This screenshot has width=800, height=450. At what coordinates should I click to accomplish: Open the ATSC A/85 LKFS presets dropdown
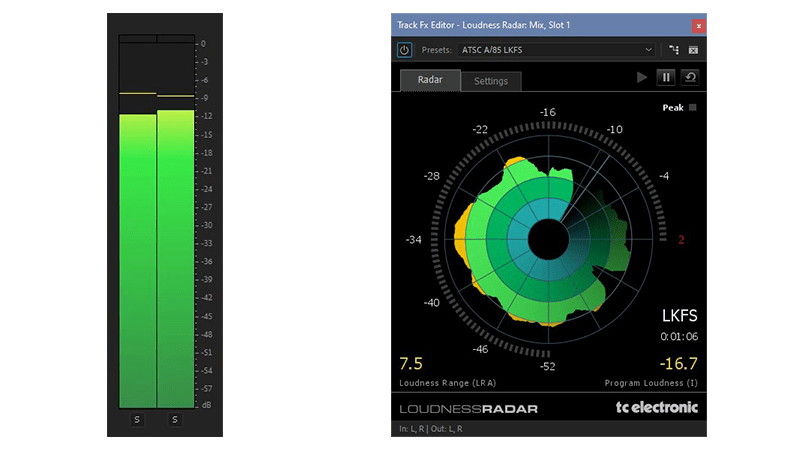click(x=556, y=50)
